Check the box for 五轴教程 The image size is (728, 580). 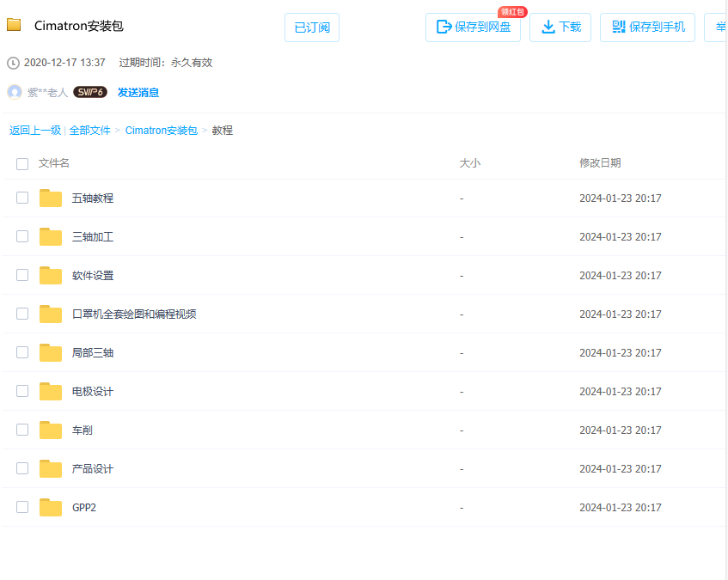click(x=22, y=198)
